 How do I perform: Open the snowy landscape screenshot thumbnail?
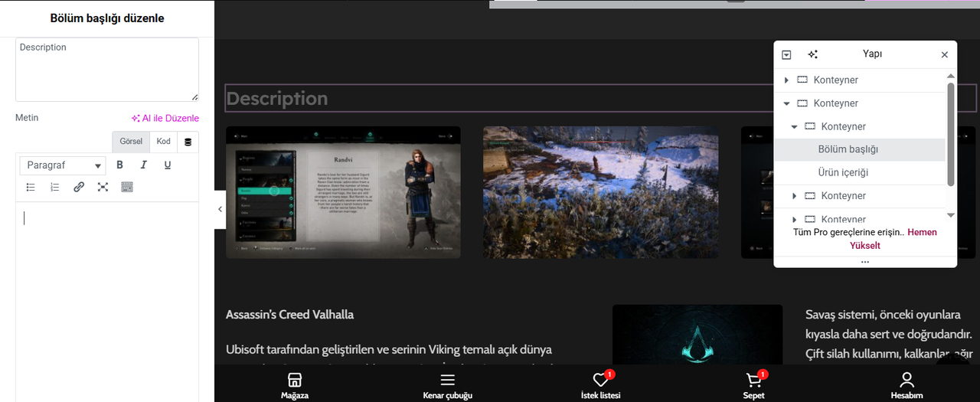(600, 192)
